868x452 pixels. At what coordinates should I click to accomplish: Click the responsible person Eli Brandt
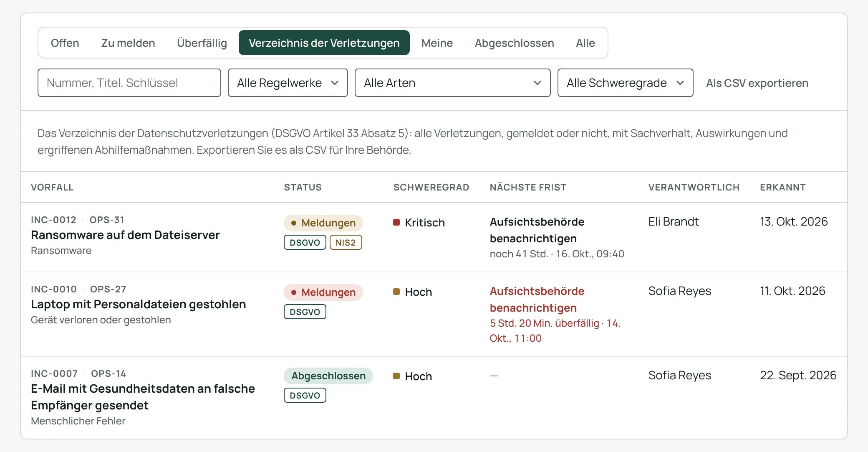click(x=674, y=221)
